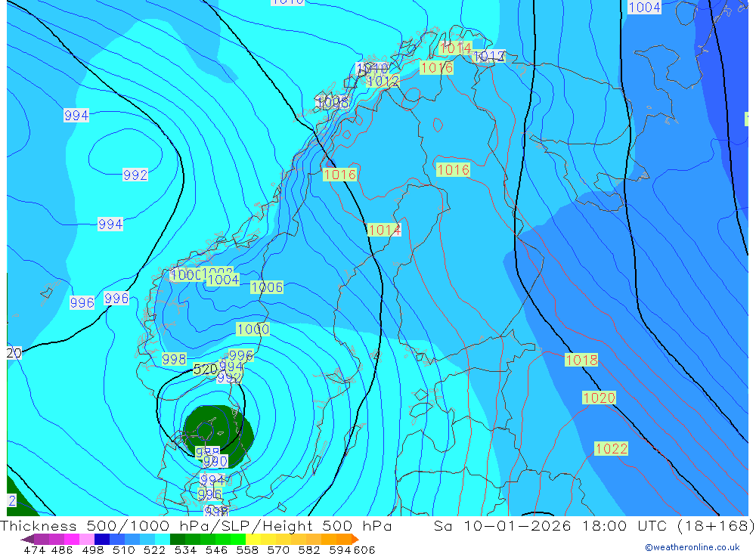Click legend value '582'

[309, 549]
